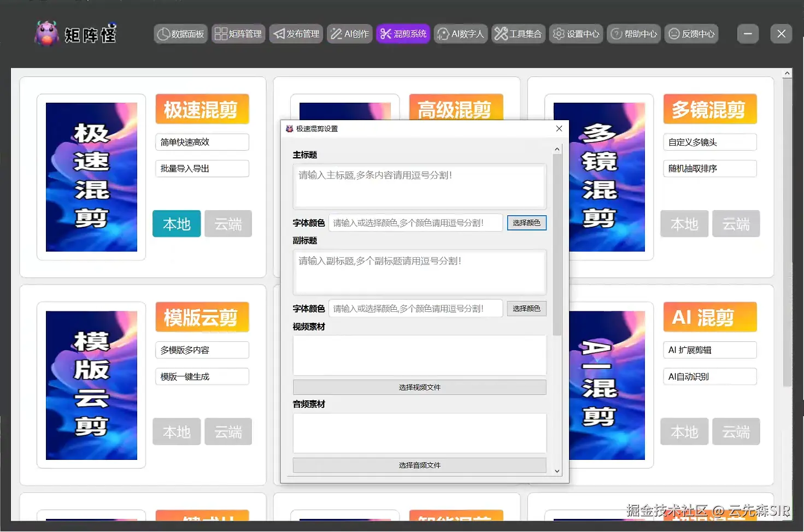The height and width of the screenshot is (532, 804).
Task: Close the main application window
Action: [781, 34]
